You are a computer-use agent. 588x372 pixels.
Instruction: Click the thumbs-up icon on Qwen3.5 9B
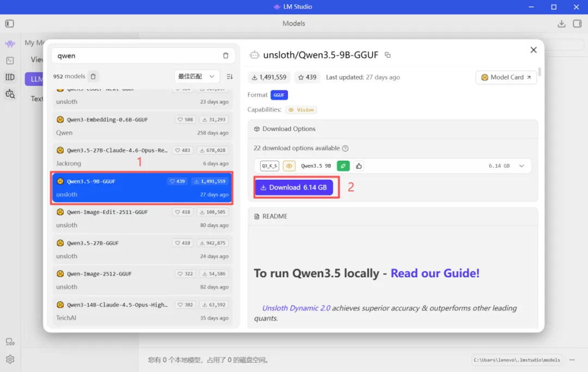pyautogui.click(x=359, y=166)
